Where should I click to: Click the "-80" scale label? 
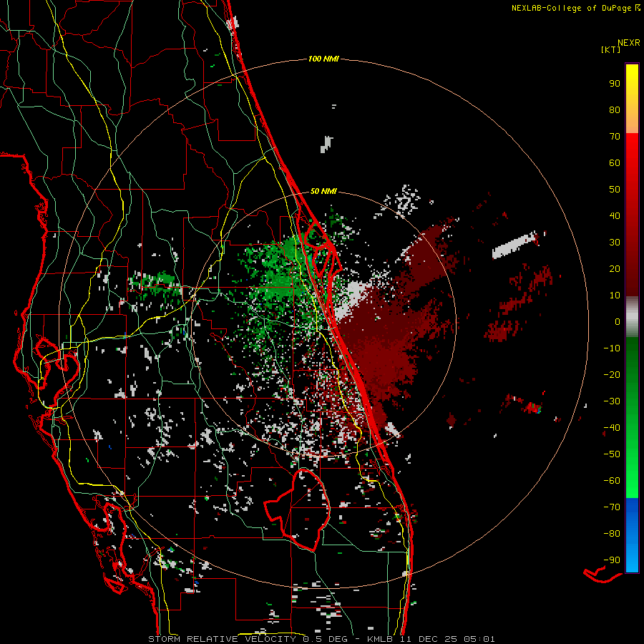coord(612,534)
